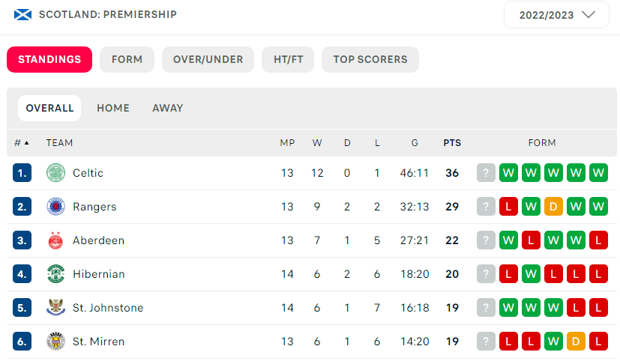Open the 2022/2023 season dropdown
This screenshot has height=364, width=620.
pyautogui.click(x=556, y=15)
